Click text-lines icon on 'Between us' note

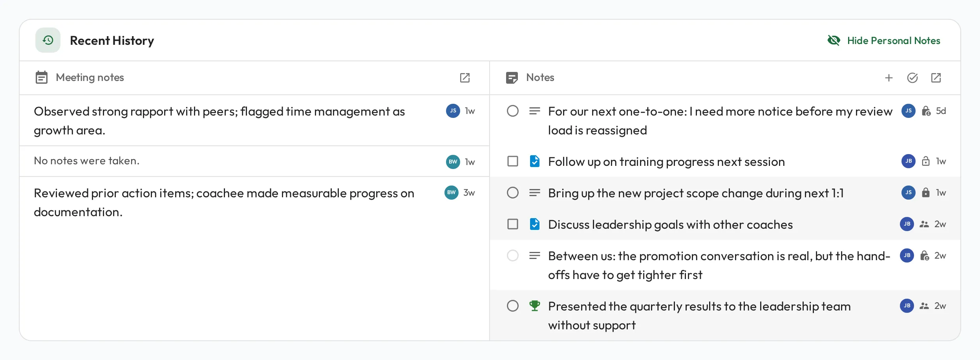535,255
